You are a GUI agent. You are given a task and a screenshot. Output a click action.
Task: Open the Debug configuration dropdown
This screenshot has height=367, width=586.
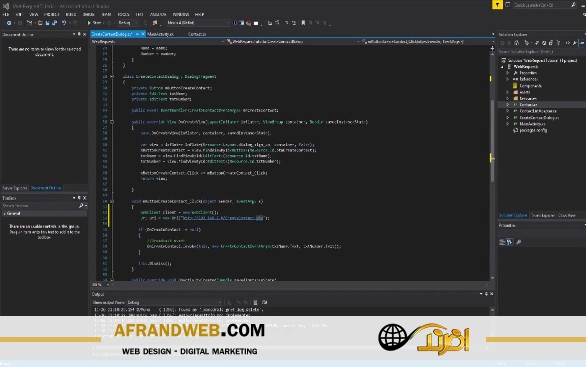point(127,23)
